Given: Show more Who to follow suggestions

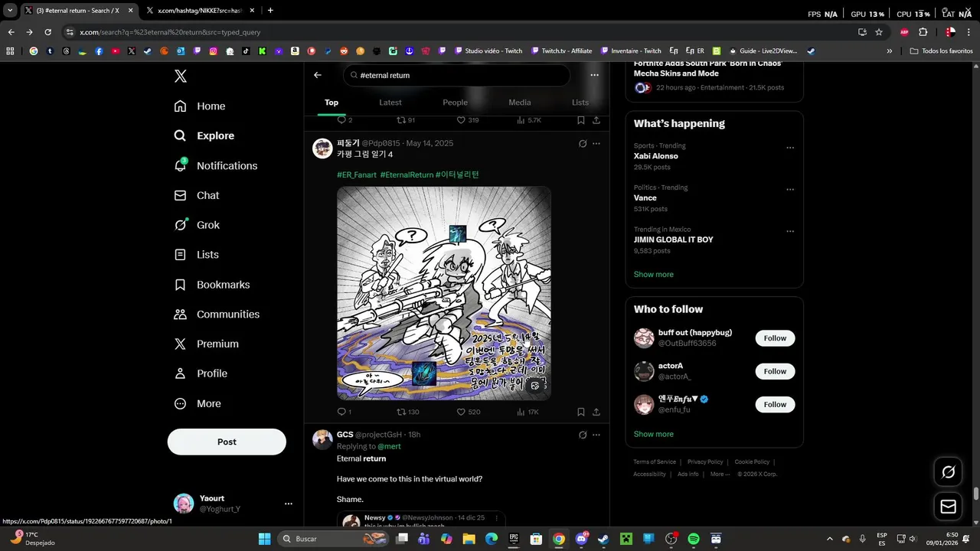Looking at the screenshot, I should coord(654,434).
